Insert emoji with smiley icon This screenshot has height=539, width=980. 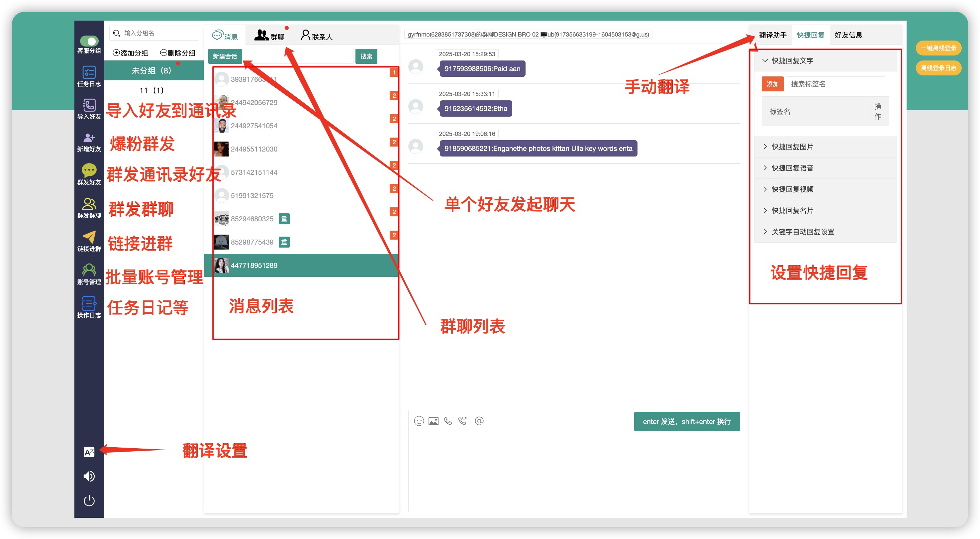pos(419,421)
